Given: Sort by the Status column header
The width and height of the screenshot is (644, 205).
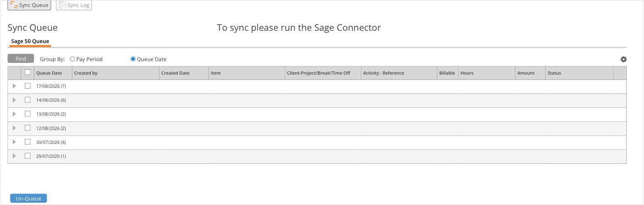Looking at the screenshot, I should click(579, 73).
